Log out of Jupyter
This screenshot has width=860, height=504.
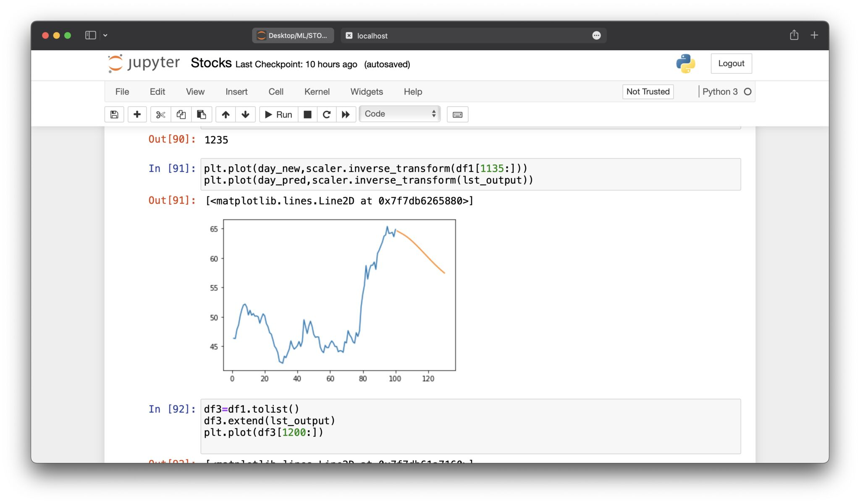pyautogui.click(x=732, y=63)
